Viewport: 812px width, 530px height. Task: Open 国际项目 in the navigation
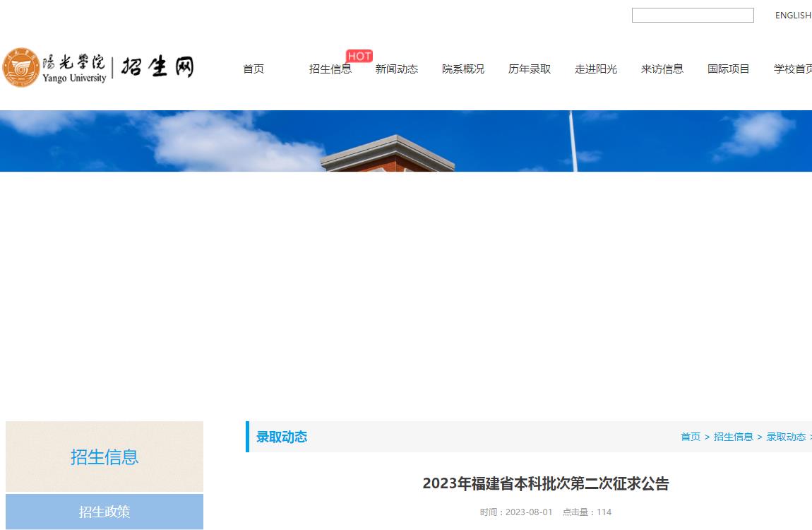728,69
